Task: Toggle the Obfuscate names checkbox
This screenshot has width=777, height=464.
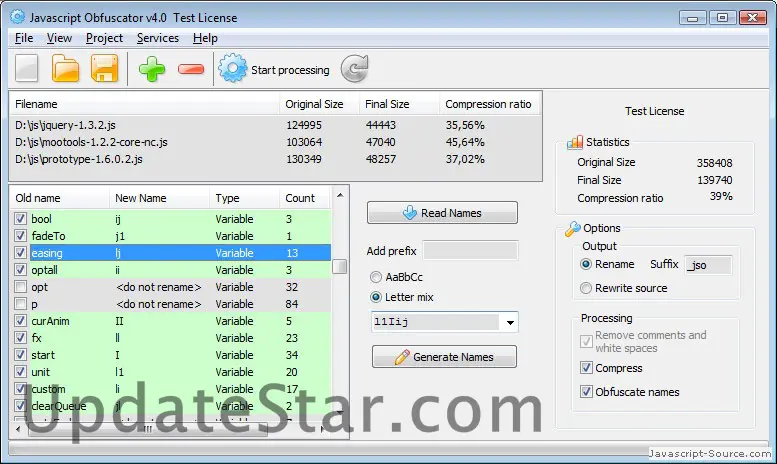Action: coord(586,392)
